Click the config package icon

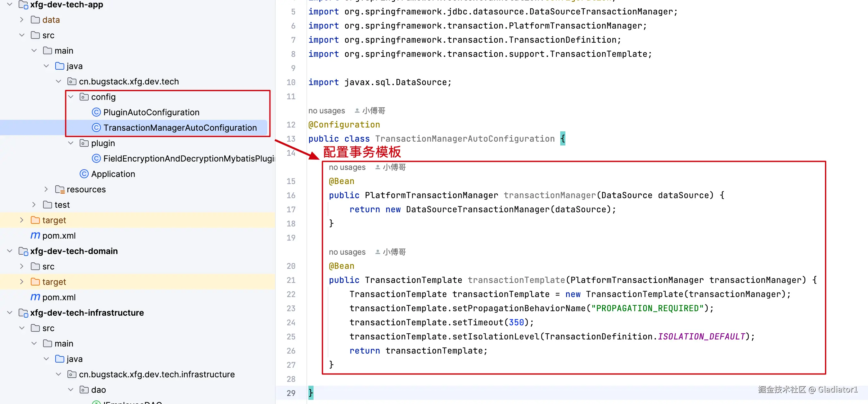click(x=84, y=97)
